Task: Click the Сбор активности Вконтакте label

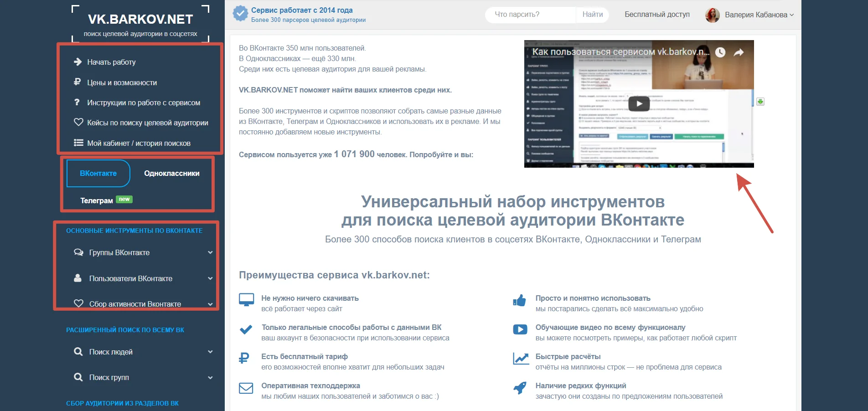Action: (135, 304)
